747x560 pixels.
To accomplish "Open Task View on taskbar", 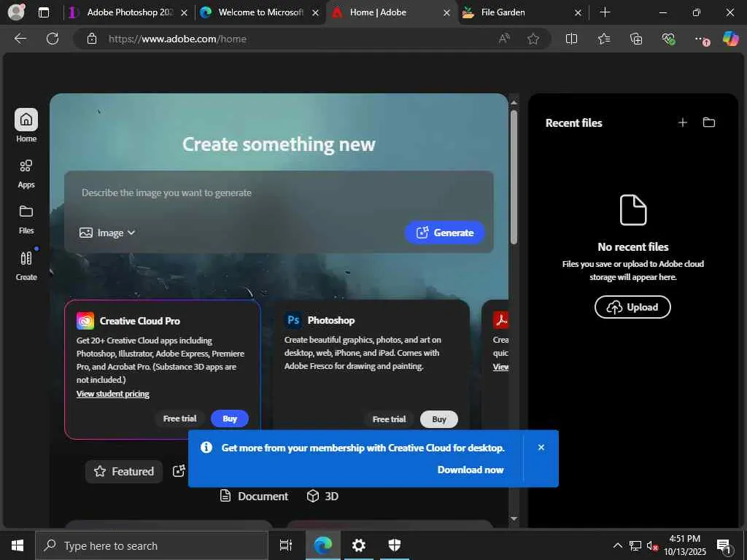I will (286, 545).
